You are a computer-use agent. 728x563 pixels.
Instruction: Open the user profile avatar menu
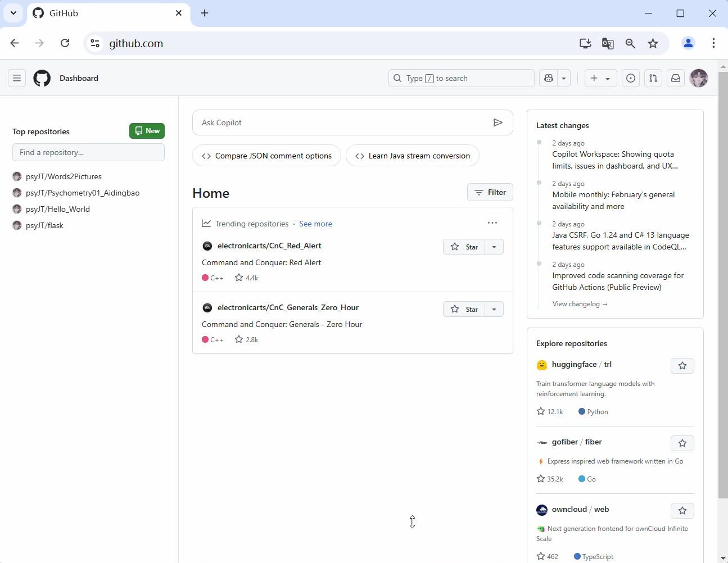tap(699, 79)
